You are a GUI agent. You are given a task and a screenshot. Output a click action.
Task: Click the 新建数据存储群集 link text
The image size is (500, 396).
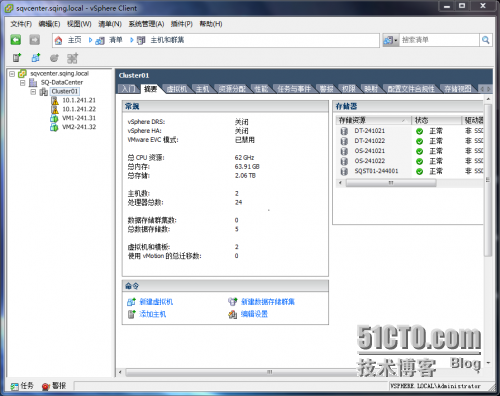268,302
